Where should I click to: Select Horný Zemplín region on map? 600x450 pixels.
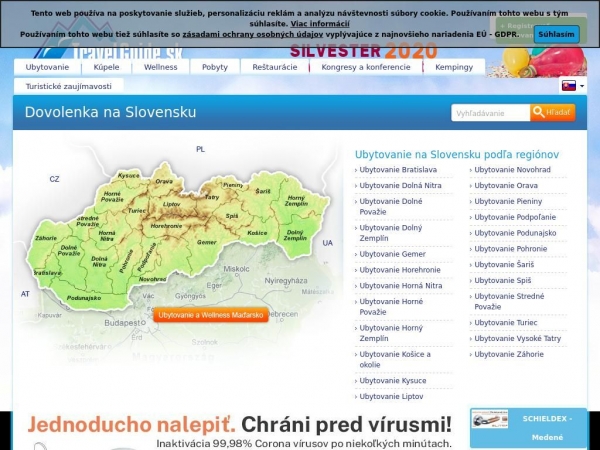pos(296,201)
